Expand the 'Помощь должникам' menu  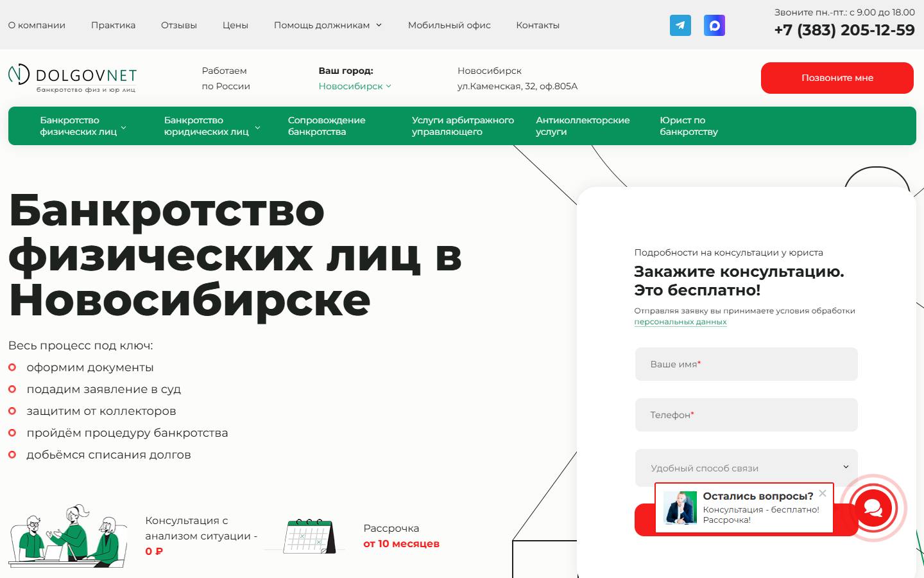tap(328, 25)
